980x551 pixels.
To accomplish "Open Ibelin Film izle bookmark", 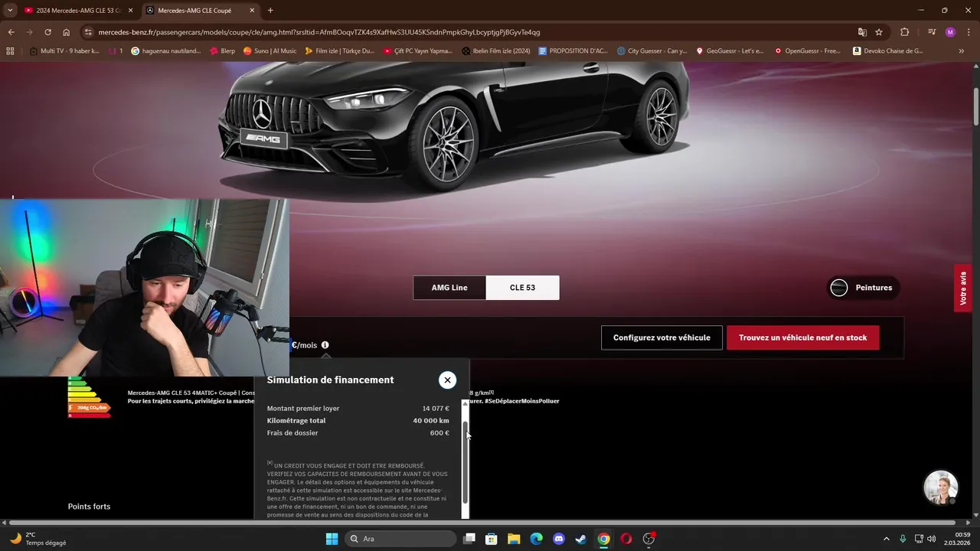I will [496, 51].
